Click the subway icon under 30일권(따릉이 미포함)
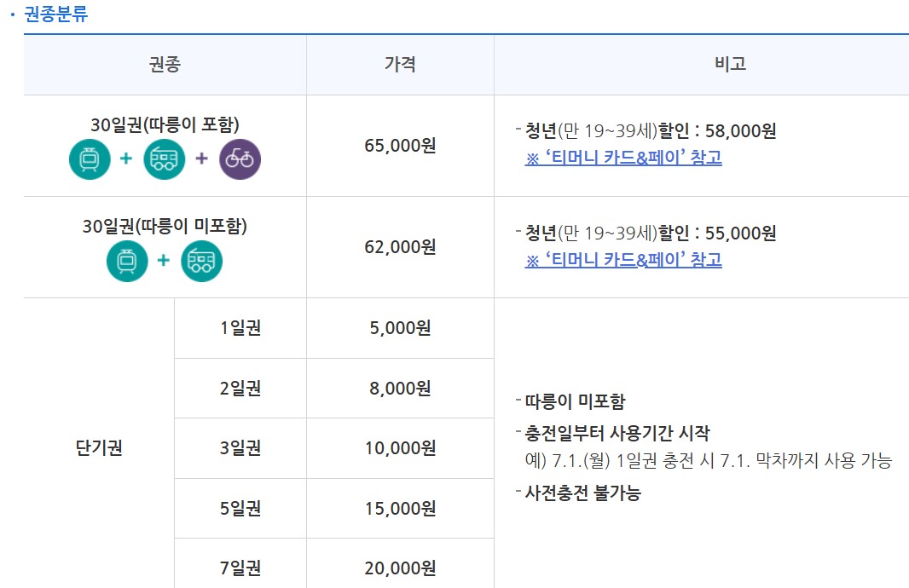The image size is (909, 588). [x=127, y=261]
